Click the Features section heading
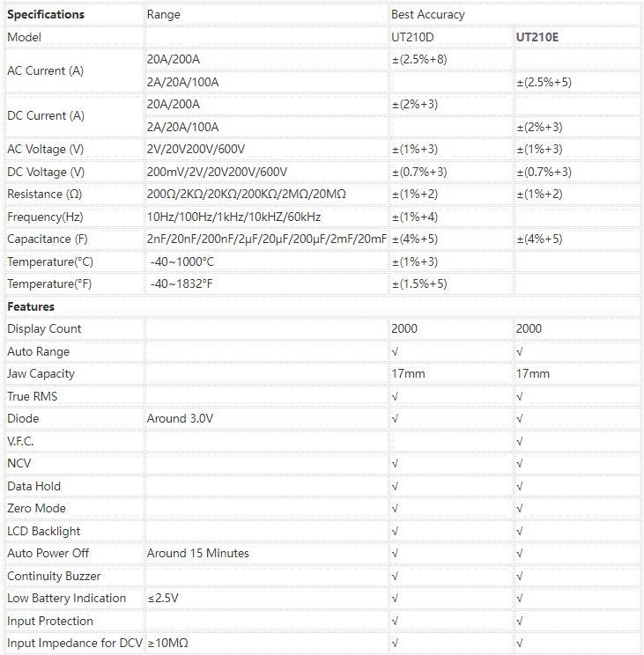 tap(31, 306)
